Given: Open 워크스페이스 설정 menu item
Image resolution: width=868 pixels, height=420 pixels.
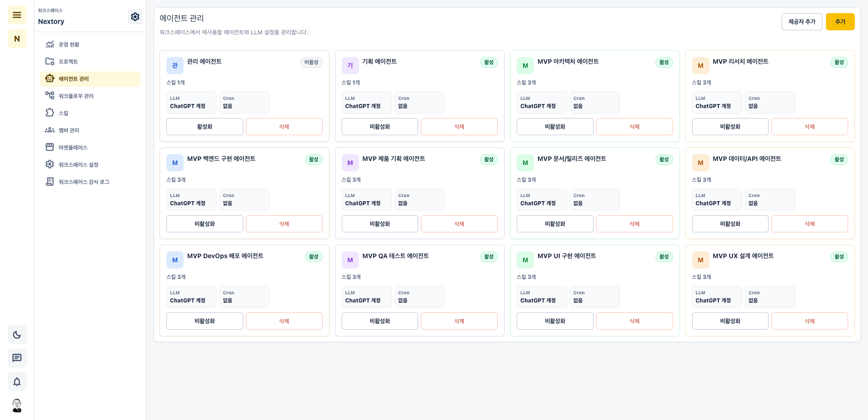Looking at the screenshot, I should pos(90,165).
